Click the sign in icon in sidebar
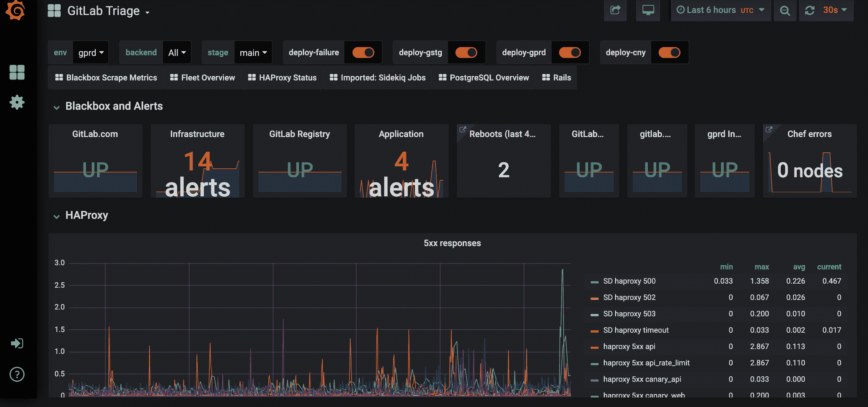This screenshot has height=407, width=868. click(17, 343)
